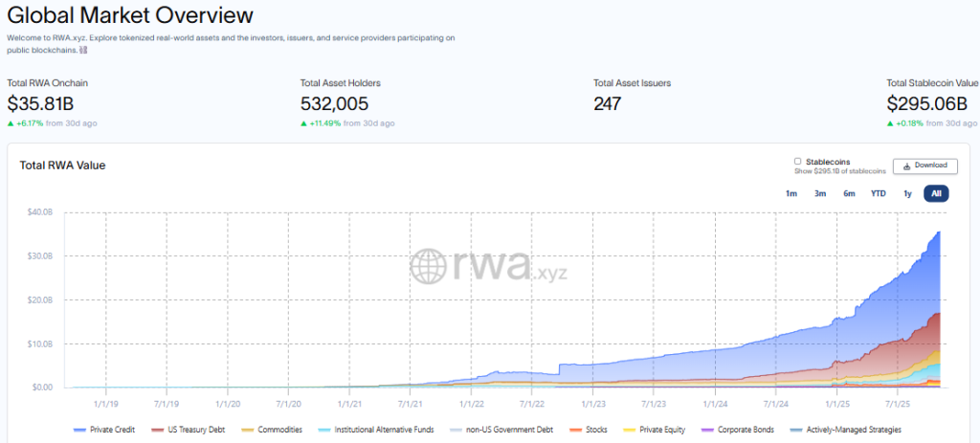
Task: Select the 3m time range
Action: click(x=820, y=193)
